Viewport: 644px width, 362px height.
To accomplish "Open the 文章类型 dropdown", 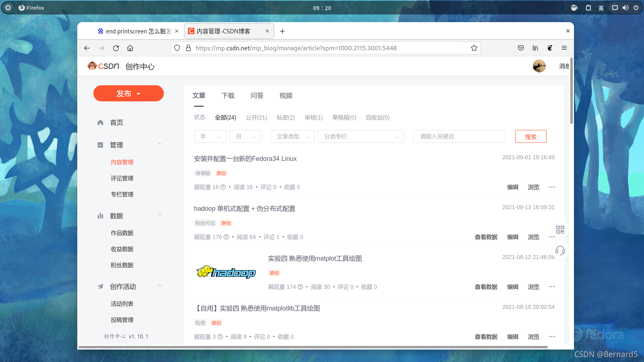I will tap(293, 136).
